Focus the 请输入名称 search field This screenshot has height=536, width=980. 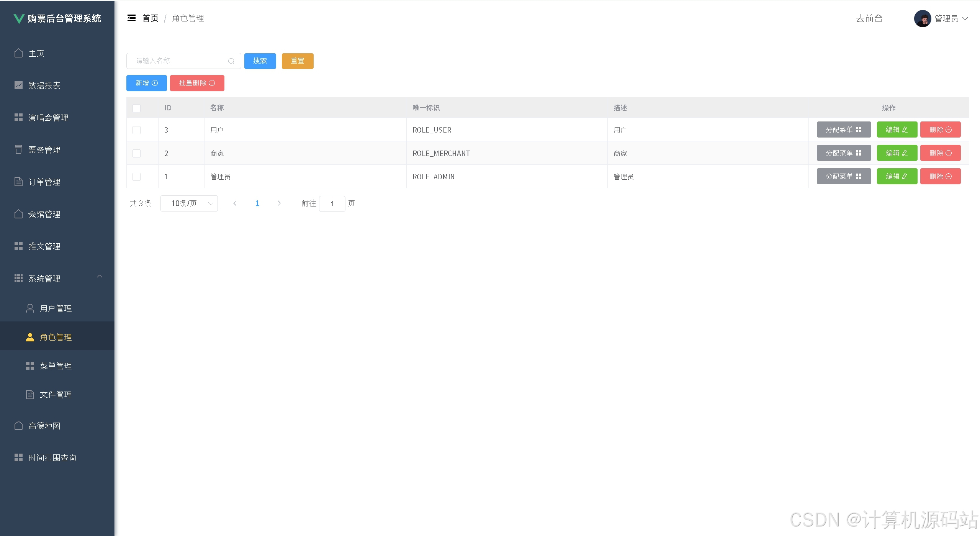184,61
